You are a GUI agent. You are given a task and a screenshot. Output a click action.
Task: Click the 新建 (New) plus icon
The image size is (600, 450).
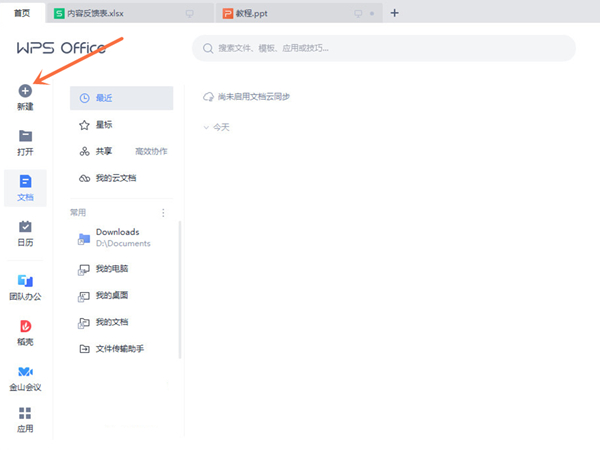tap(25, 91)
